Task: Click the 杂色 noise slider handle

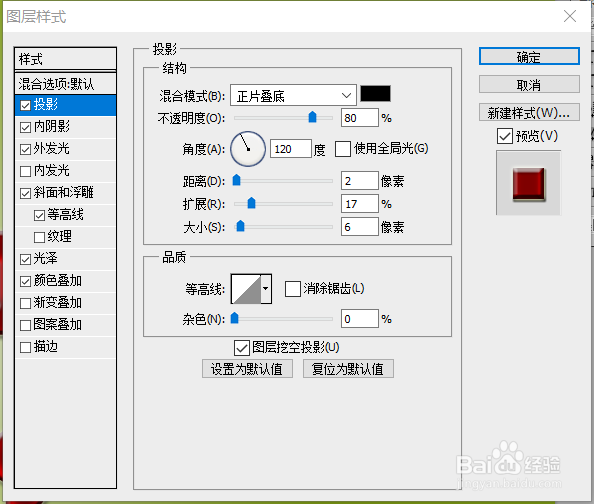Action: point(234,318)
